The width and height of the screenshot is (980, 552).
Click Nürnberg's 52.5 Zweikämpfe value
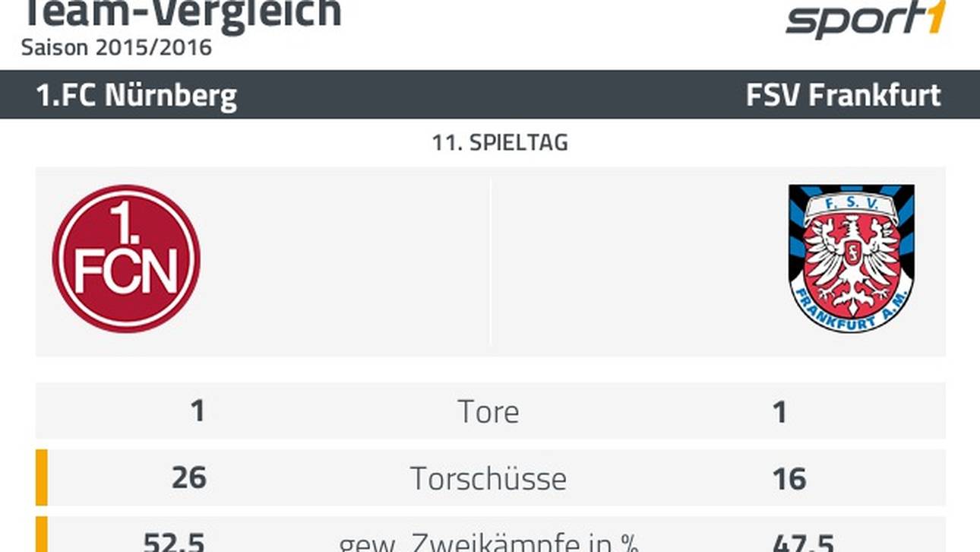(x=174, y=542)
